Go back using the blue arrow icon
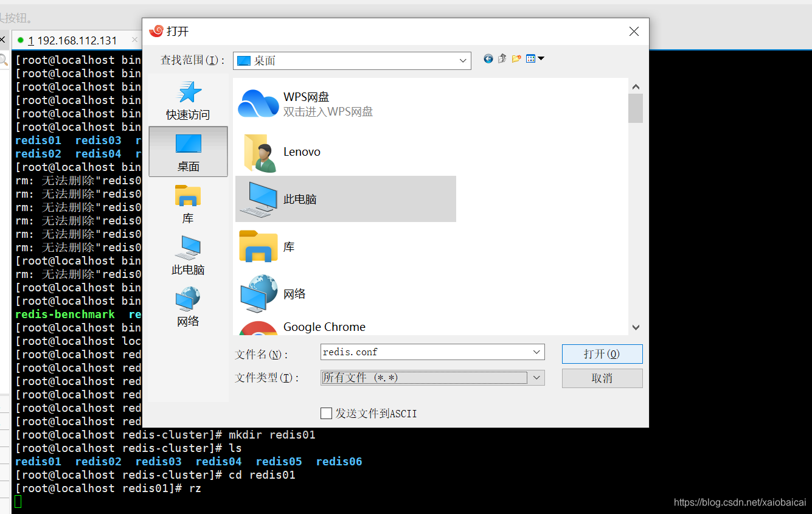Viewport: 812px width, 514px height. coord(488,59)
